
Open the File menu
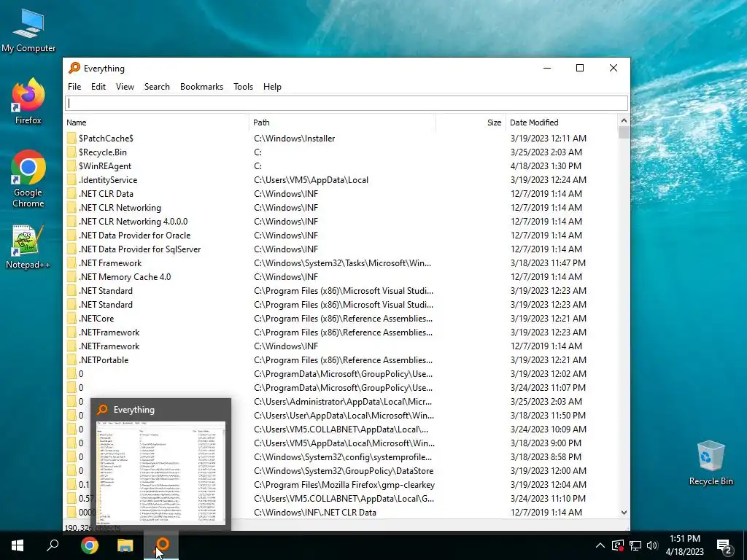point(74,87)
